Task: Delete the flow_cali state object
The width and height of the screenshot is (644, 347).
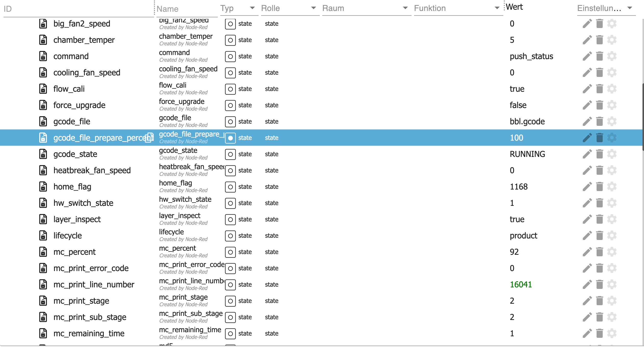Action: tap(600, 89)
